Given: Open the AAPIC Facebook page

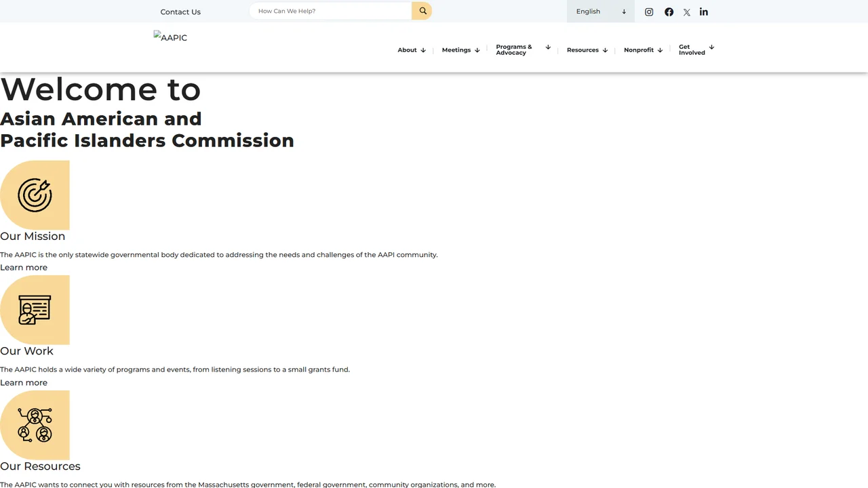Looking at the screenshot, I should [x=669, y=12].
